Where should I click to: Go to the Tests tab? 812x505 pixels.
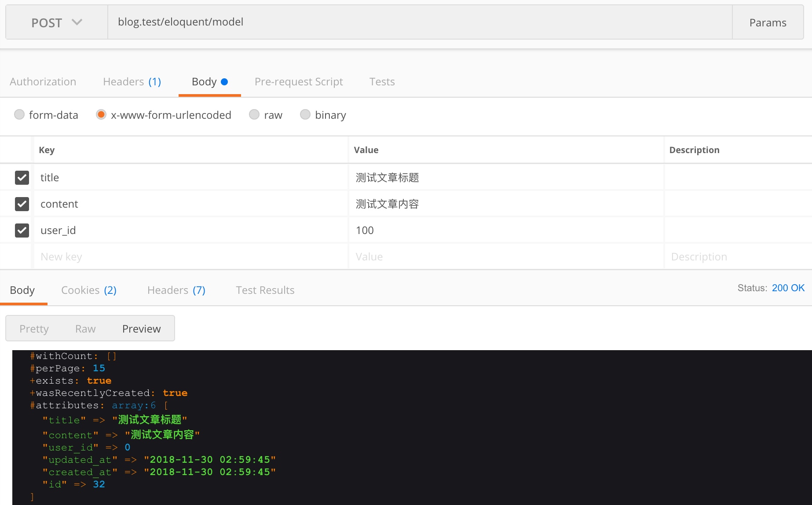click(x=382, y=82)
